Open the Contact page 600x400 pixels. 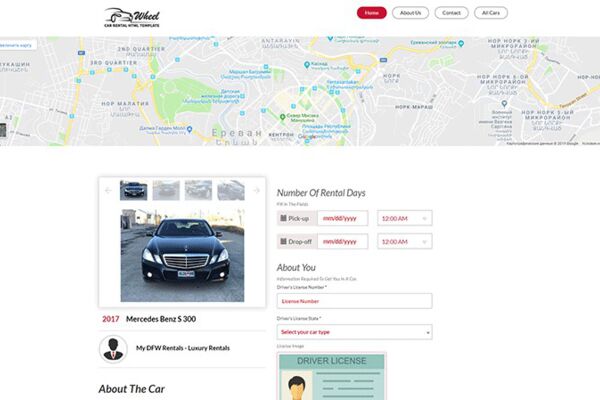click(x=451, y=13)
